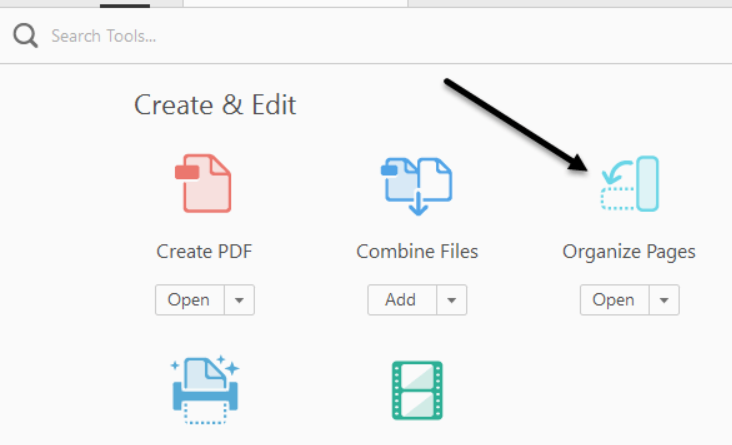Image resolution: width=732 pixels, height=445 pixels.
Task: Select the Combine Files tool icon
Action: pyautogui.click(x=417, y=185)
